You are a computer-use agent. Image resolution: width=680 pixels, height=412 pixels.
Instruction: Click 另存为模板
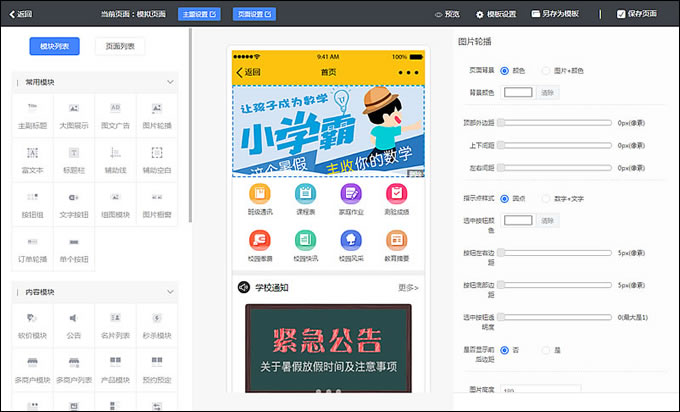(x=555, y=14)
